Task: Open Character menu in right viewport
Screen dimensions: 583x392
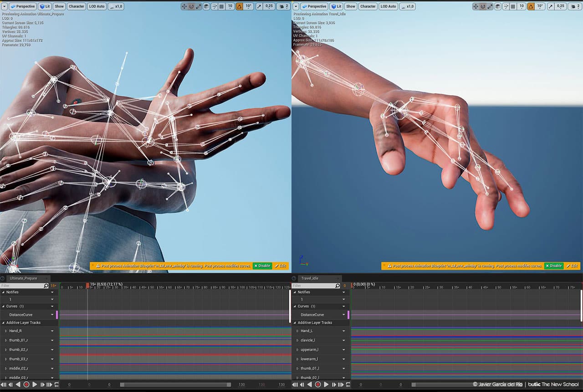Action: coord(368,6)
